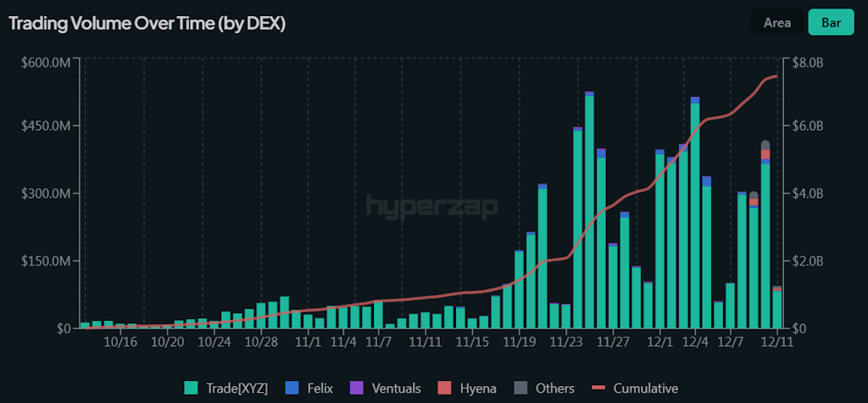Click the Hyena legend text label
The width and height of the screenshot is (868, 403).
(478, 388)
